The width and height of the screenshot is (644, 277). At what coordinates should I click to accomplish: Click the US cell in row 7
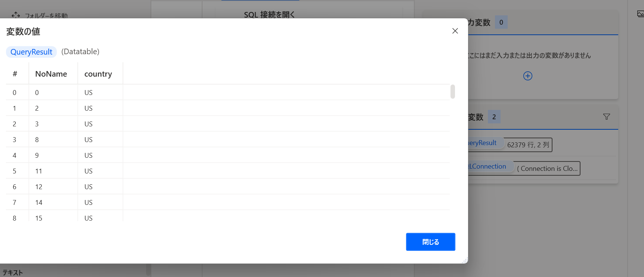(x=100, y=202)
